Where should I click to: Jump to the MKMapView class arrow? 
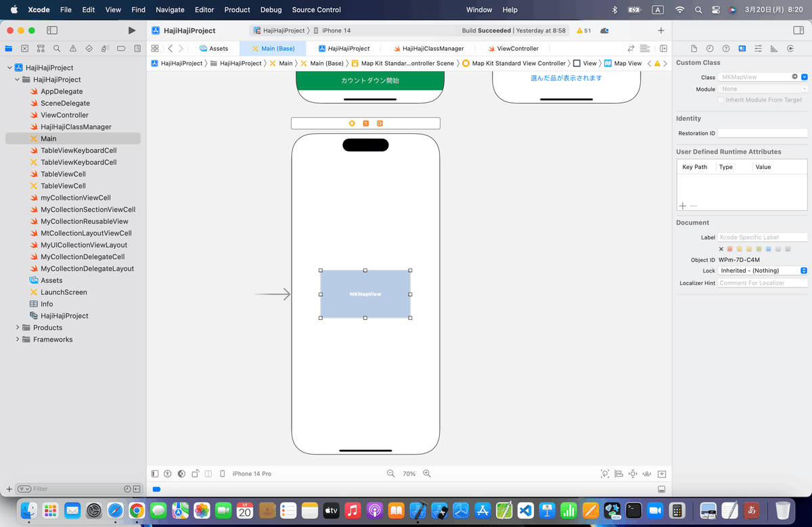click(794, 77)
